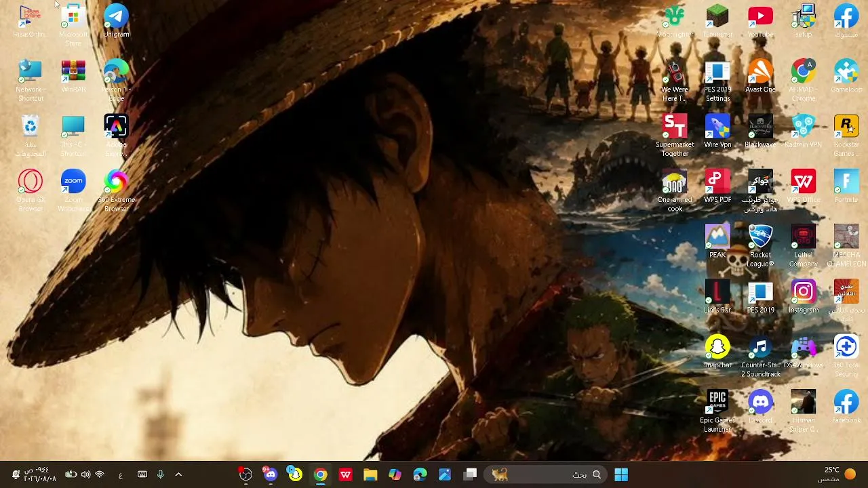Select the 360 Extreme Browser icon

coord(116,190)
